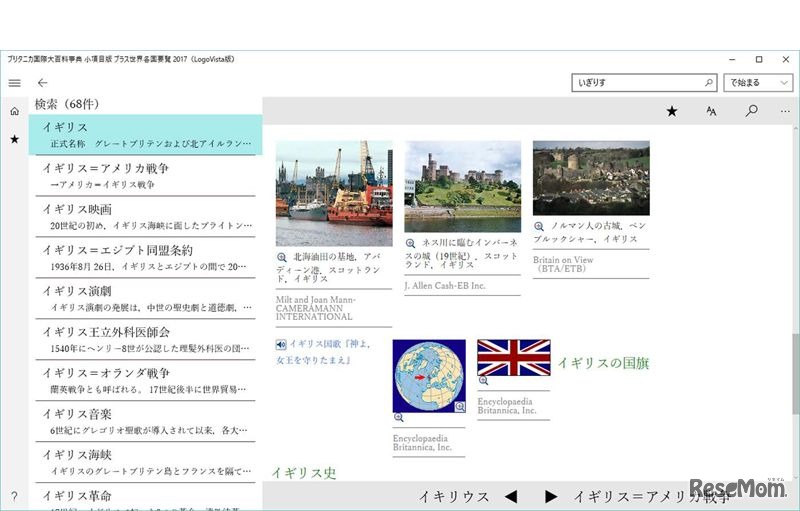This screenshot has width=800, height=511.
Task: Open the イギリス史 link
Action: click(x=304, y=473)
